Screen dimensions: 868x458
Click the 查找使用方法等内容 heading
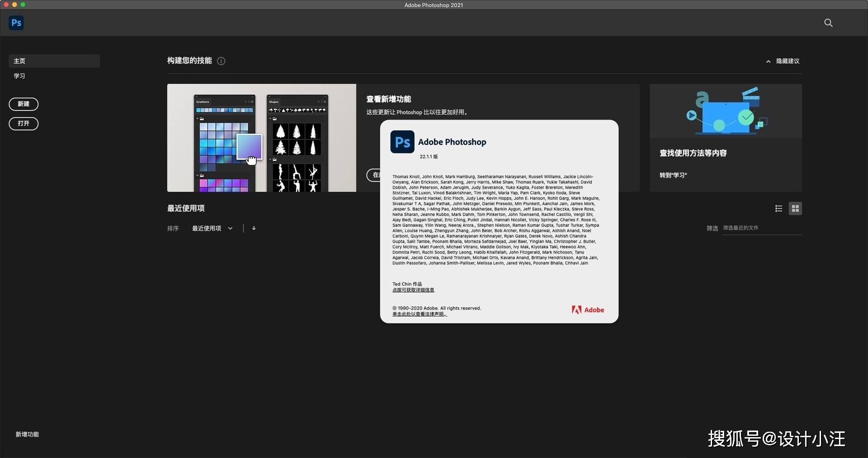point(693,153)
